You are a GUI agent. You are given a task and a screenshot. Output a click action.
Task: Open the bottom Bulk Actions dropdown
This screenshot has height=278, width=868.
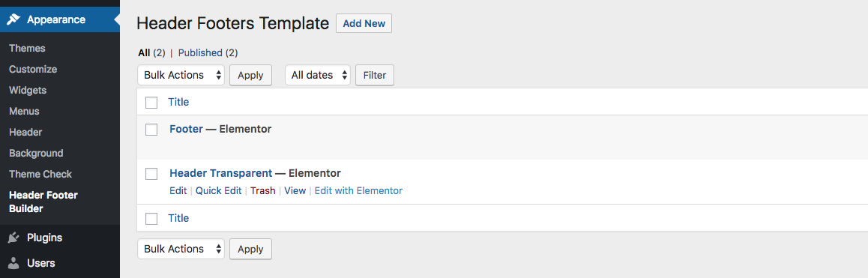pyautogui.click(x=181, y=250)
